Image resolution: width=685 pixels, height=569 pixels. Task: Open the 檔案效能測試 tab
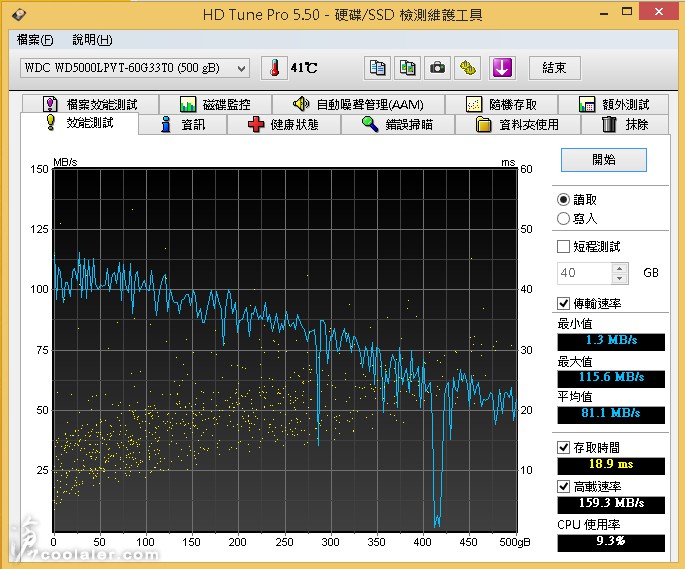click(x=90, y=104)
